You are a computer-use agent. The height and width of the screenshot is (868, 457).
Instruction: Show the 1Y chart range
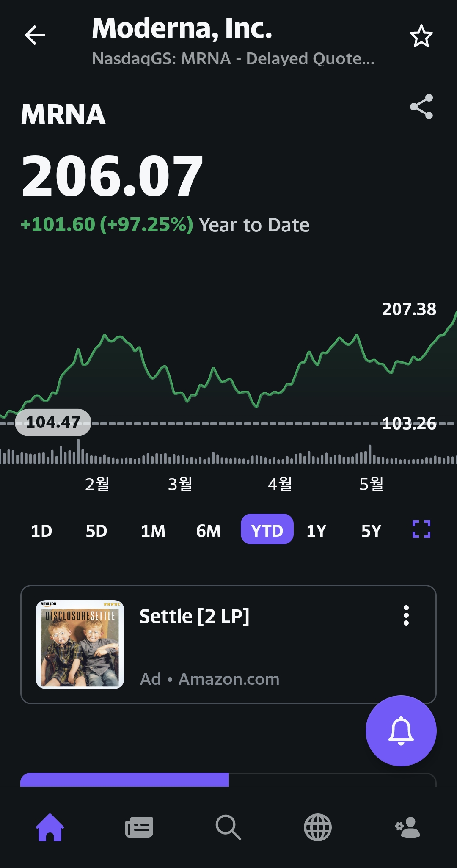pyautogui.click(x=317, y=530)
